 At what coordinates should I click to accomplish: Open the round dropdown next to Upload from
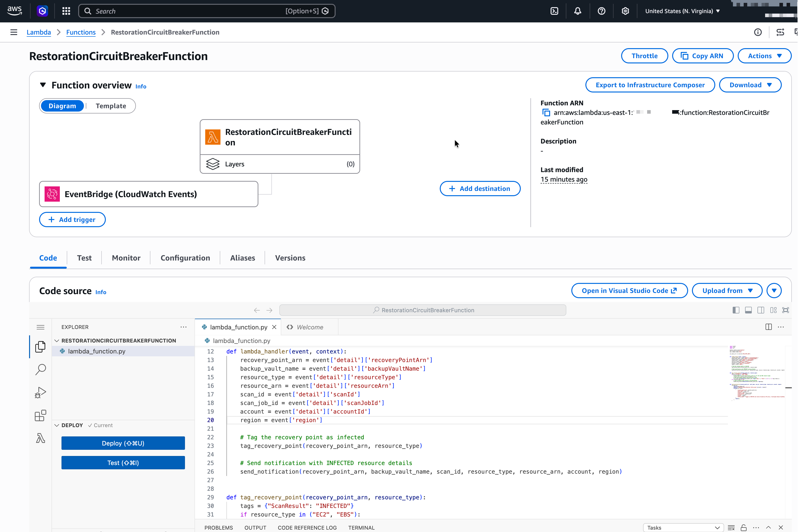(774, 290)
